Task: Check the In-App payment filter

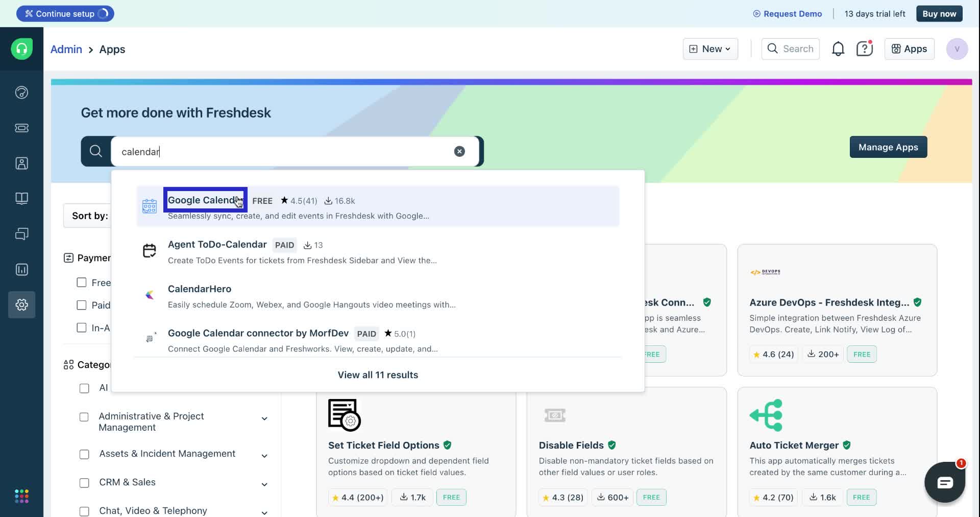Action: pyautogui.click(x=82, y=327)
